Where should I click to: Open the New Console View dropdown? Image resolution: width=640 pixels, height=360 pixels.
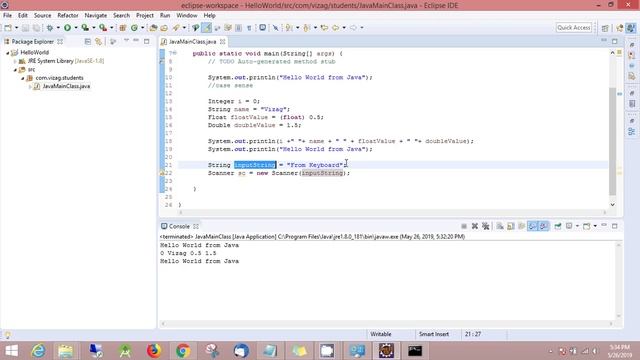click(595, 226)
